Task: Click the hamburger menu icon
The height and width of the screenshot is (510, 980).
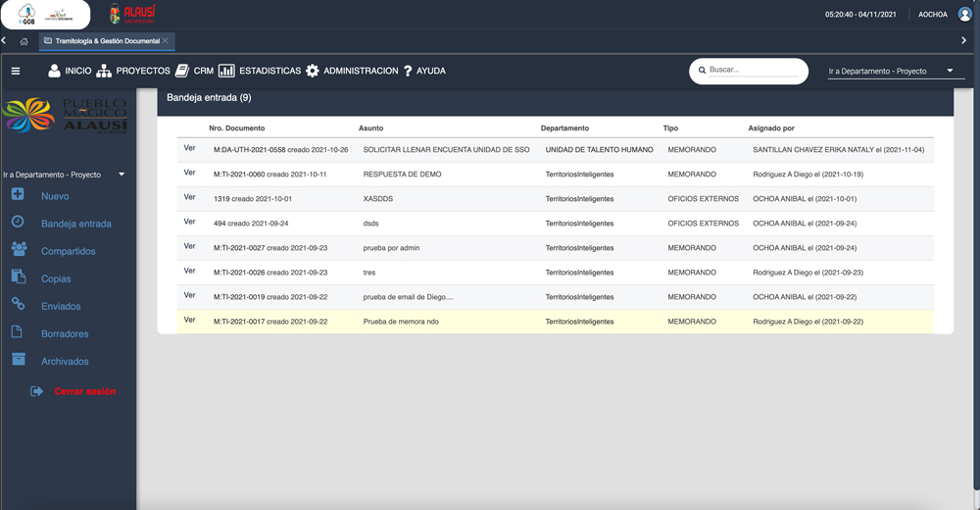Action: pos(16,72)
